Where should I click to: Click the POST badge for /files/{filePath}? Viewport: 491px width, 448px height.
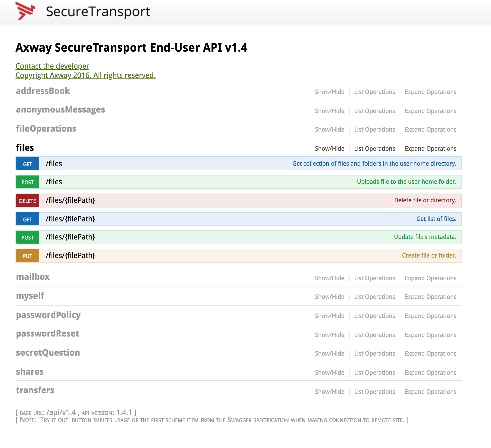click(x=28, y=237)
